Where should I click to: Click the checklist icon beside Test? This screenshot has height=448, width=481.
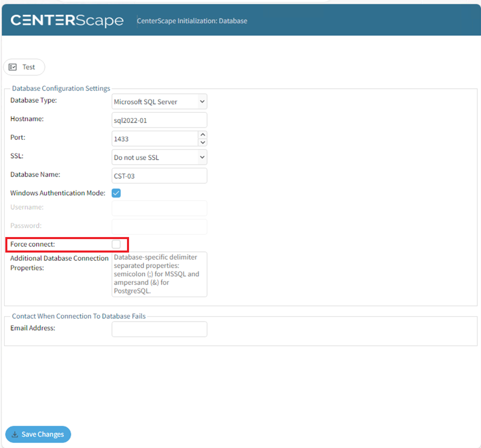point(13,67)
